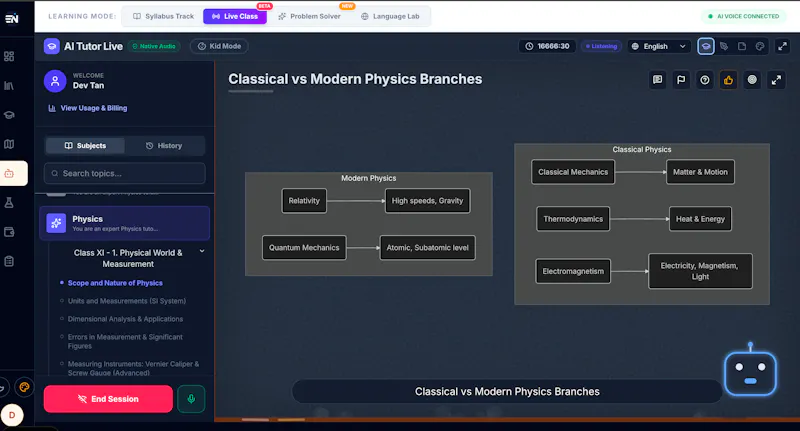Screen dimensions: 800x431
Task: Open the orange palette theme icon at bottom left
Action: (24, 387)
